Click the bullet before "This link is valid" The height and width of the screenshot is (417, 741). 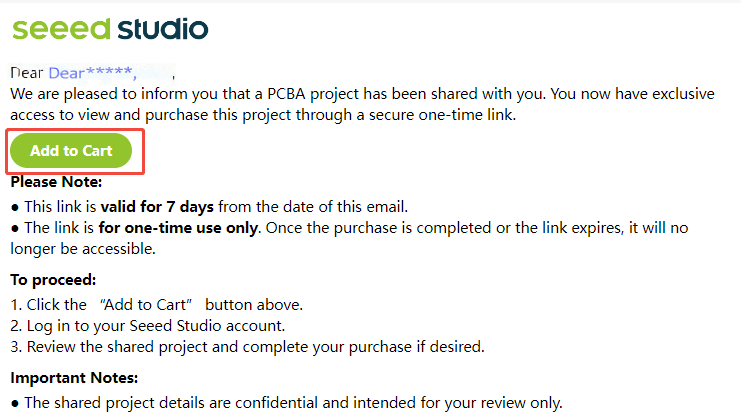click(15, 206)
